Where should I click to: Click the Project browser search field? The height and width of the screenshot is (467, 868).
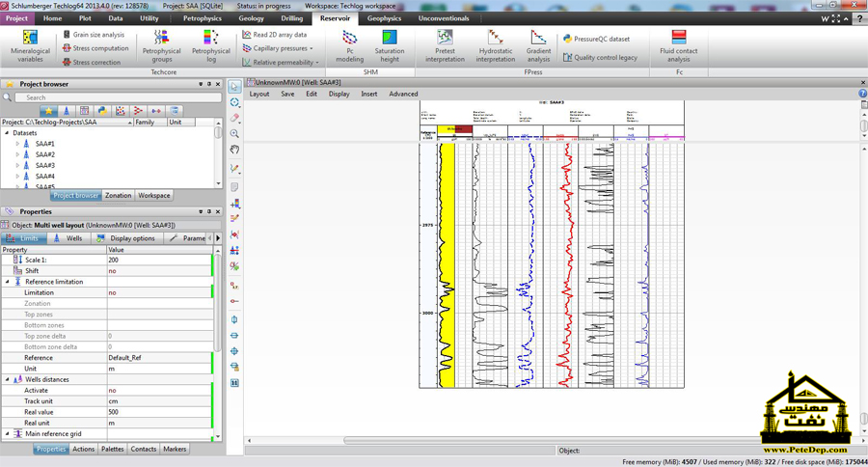tap(118, 97)
